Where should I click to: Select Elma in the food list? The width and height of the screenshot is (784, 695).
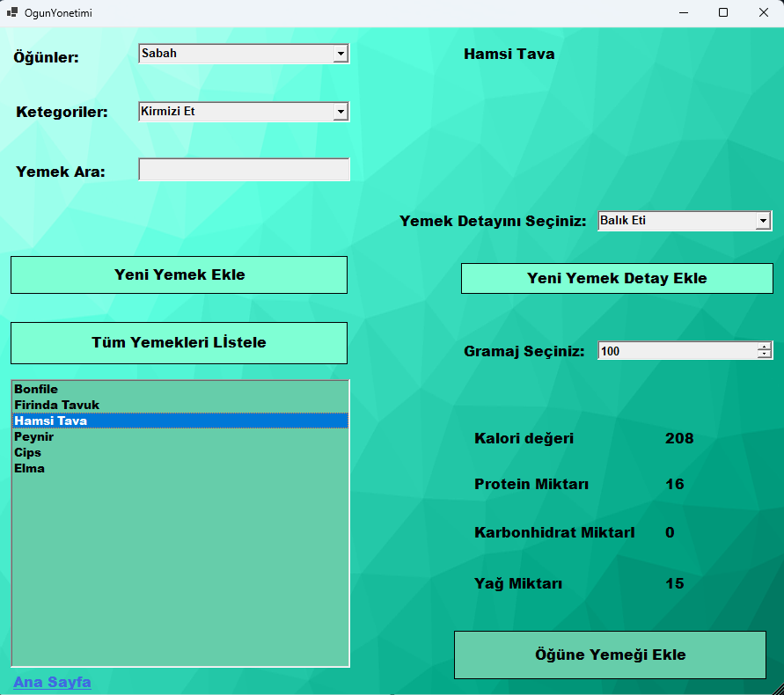pos(180,469)
